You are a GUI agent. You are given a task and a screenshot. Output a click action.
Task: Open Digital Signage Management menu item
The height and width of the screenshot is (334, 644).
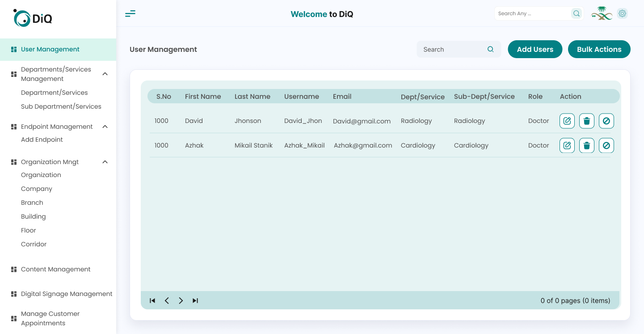tap(67, 294)
